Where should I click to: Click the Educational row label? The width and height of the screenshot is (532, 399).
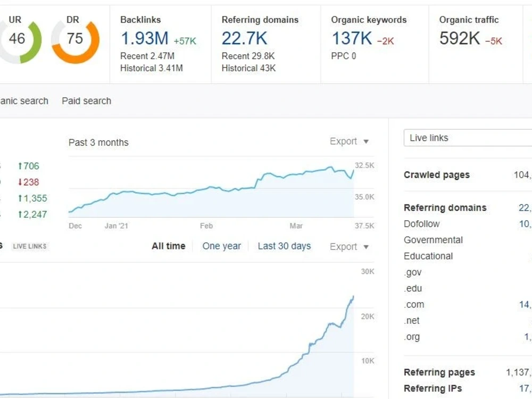tap(428, 256)
